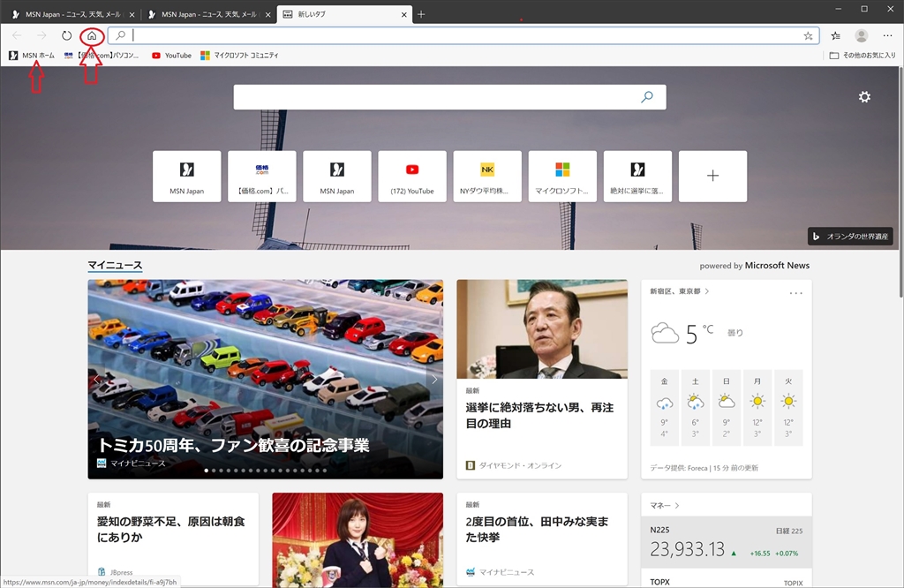This screenshot has width=904, height=588.
Task: Open the (172) YouTube quick link tile
Action: [x=412, y=177]
